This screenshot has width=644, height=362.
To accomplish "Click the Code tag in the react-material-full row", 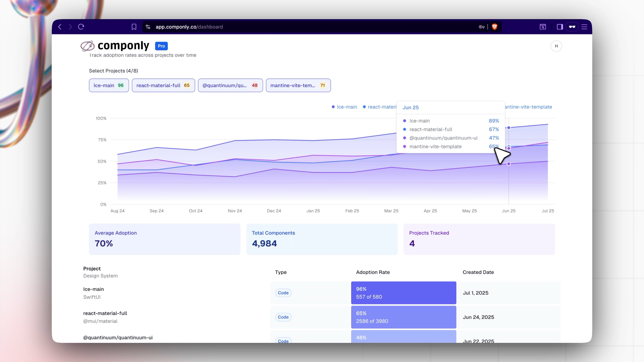I will click(x=283, y=317).
